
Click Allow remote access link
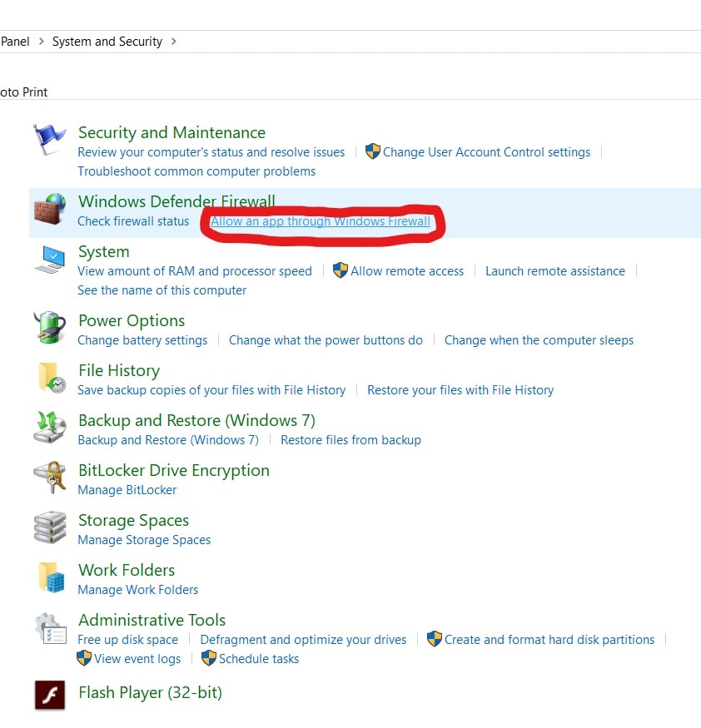coord(407,271)
